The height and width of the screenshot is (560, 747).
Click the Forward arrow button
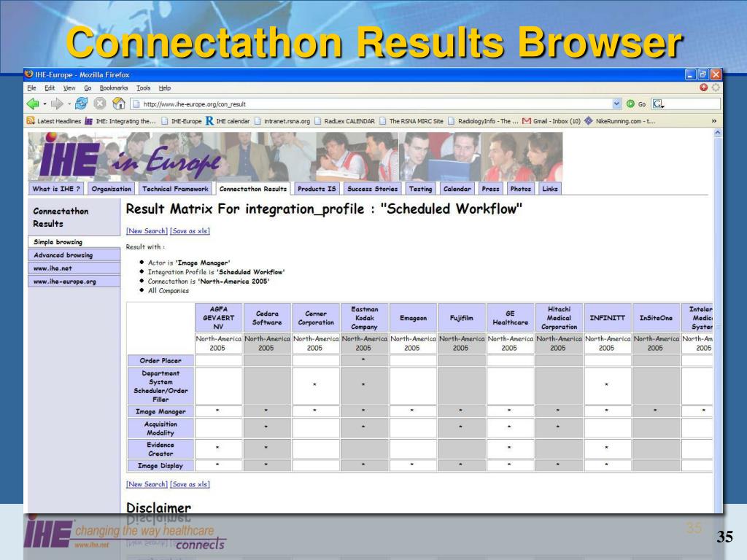pos(57,104)
